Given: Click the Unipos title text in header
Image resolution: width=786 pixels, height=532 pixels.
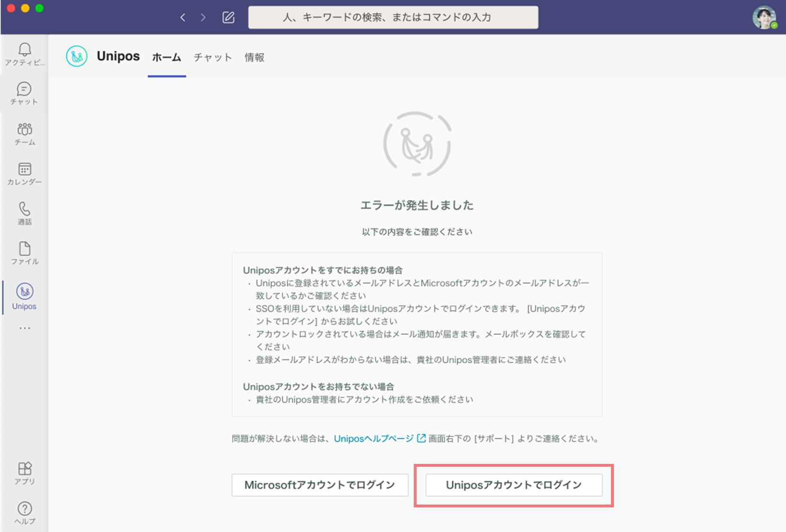Looking at the screenshot, I should (x=118, y=56).
